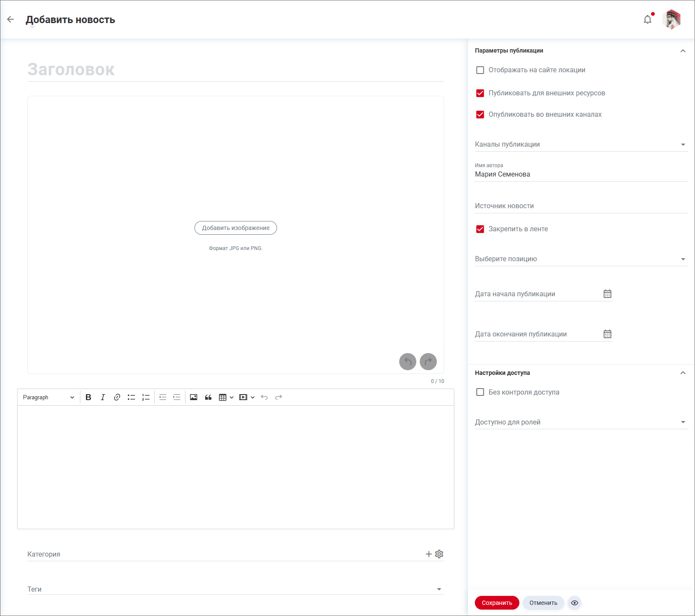The width and height of the screenshot is (695, 616).
Task: Click 'Добавить изображение' button
Action: pyautogui.click(x=236, y=228)
